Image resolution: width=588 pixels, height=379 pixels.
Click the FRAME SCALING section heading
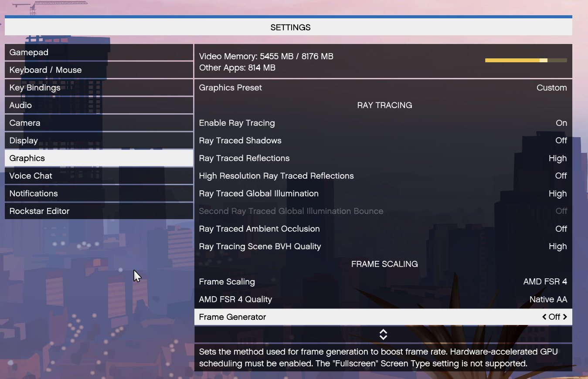tap(384, 264)
